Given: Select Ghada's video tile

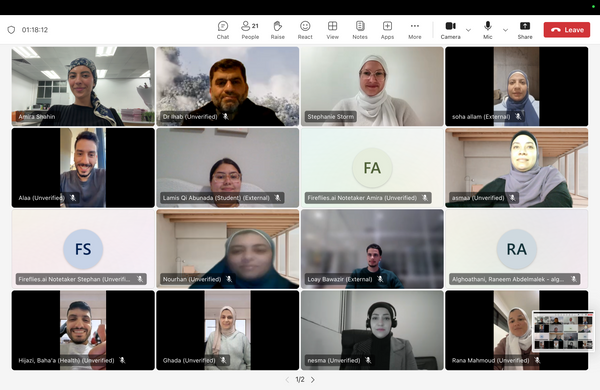Looking at the screenshot, I should 228,330.
